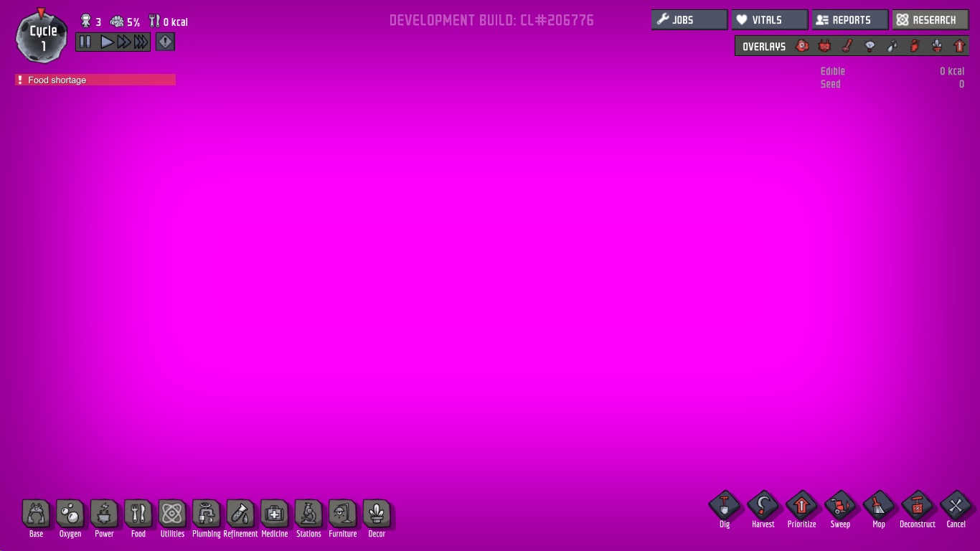The image size is (980, 551).
Task: Click the Food shortage notification
Action: click(95, 80)
